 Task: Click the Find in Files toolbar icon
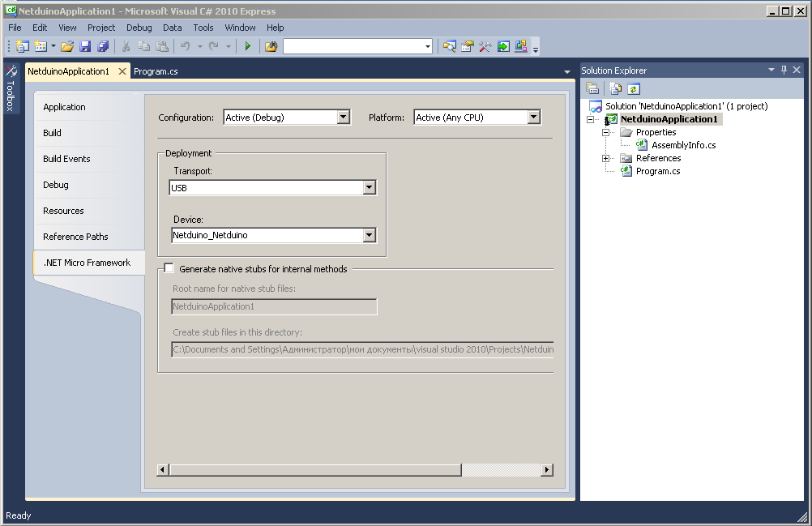point(271,46)
